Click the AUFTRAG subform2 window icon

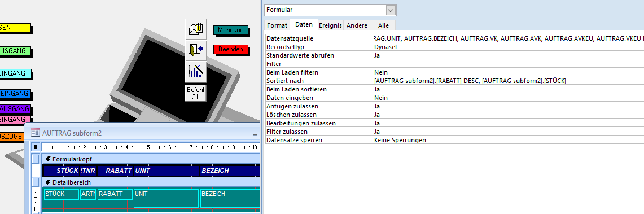[x=36, y=133]
